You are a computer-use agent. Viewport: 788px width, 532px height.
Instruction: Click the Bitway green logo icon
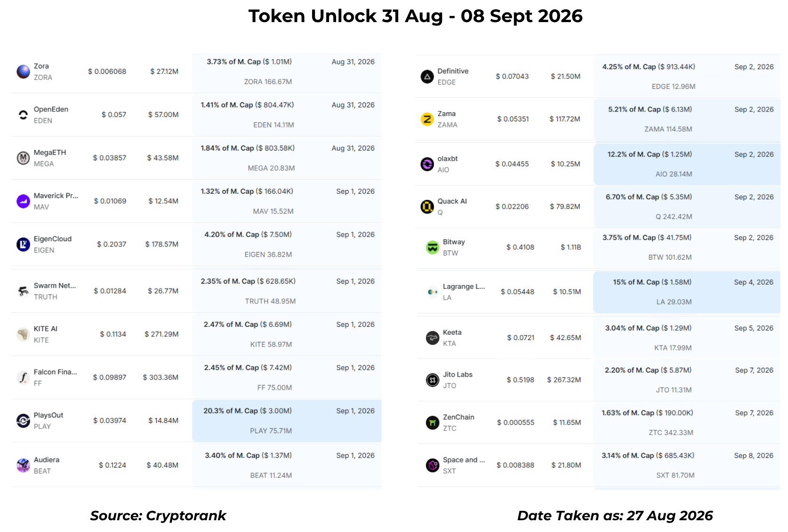pos(433,247)
